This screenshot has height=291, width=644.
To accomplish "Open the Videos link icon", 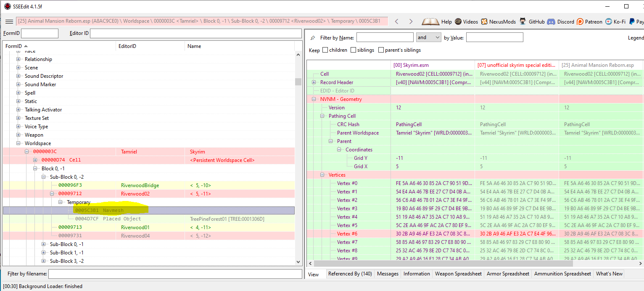I will (458, 21).
